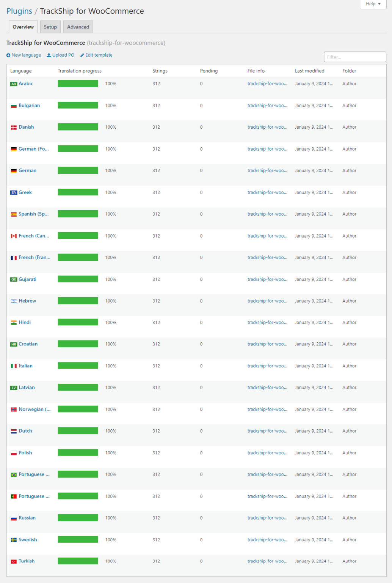This screenshot has height=583, width=392.
Task: Click the Danish flag icon
Action: click(14, 128)
